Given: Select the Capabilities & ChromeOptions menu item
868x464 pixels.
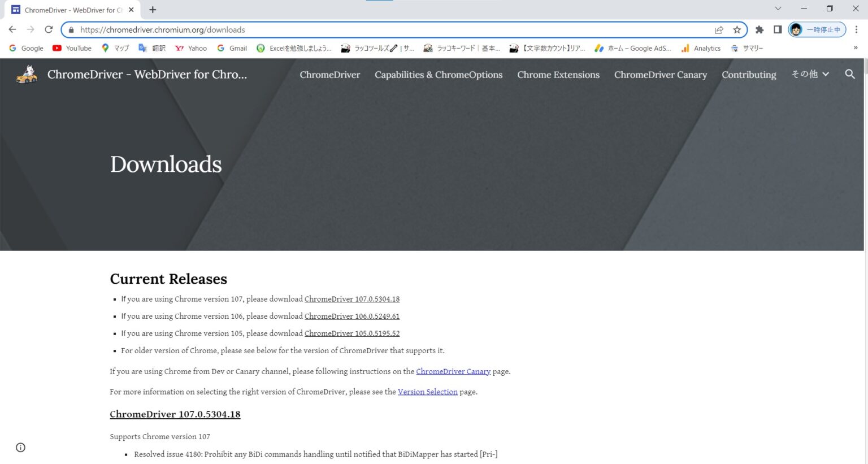Looking at the screenshot, I should [439, 74].
